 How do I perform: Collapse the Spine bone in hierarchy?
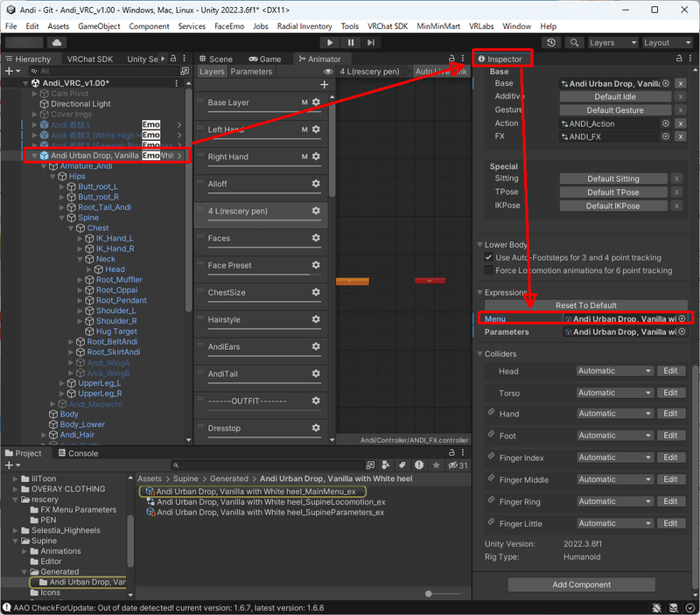[62, 218]
